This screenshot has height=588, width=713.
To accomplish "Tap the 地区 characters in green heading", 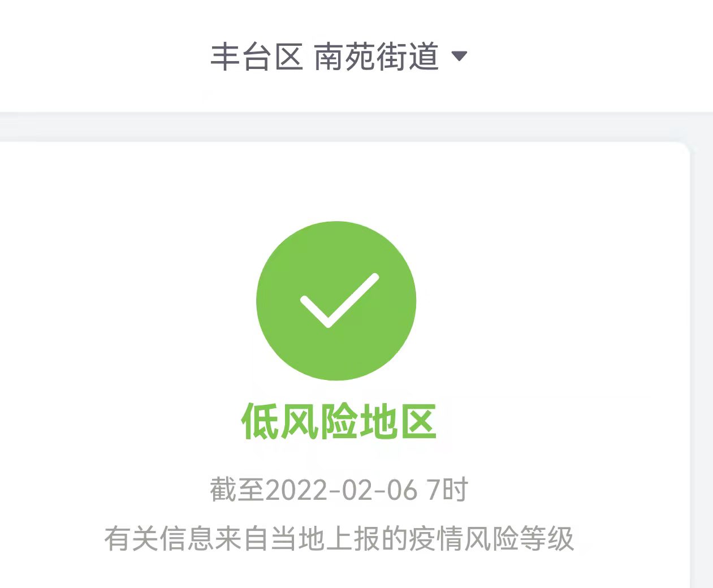I will (397, 421).
